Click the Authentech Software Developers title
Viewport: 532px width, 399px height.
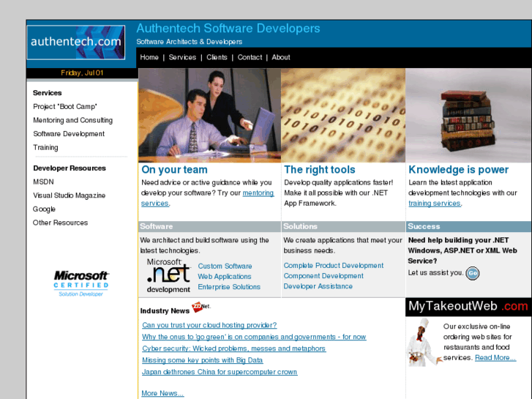[x=228, y=29]
